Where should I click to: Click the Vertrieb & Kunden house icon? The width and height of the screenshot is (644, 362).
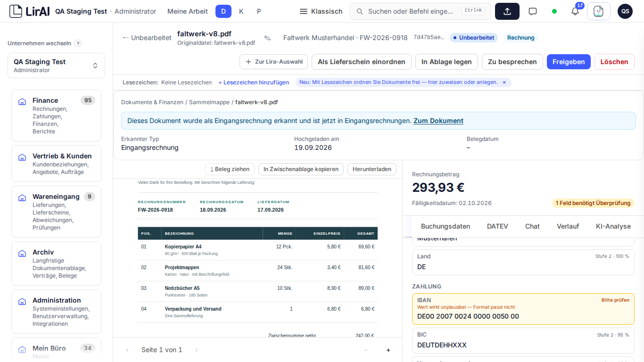(x=22, y=157)
